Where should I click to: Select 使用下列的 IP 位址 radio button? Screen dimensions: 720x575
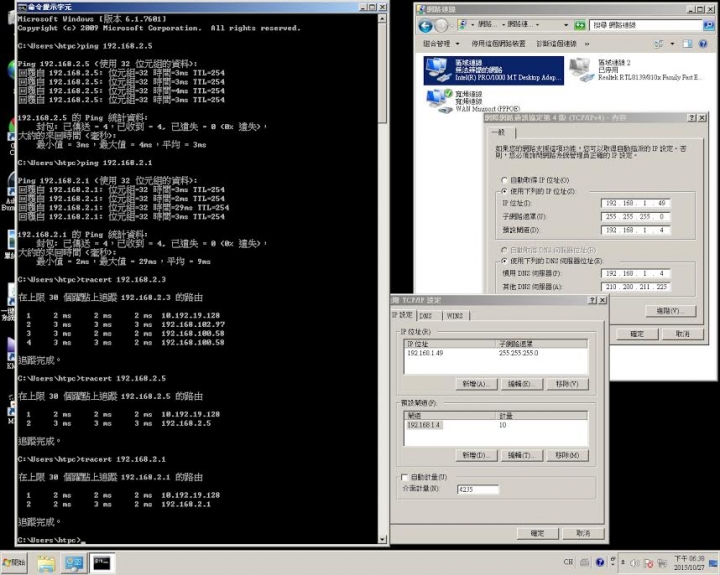click(x=504, y=191)
